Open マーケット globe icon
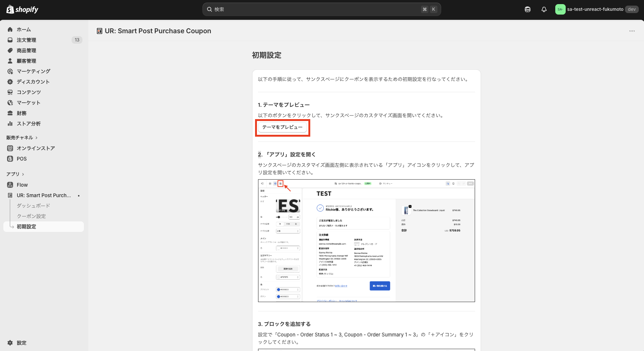 [10, 103]
